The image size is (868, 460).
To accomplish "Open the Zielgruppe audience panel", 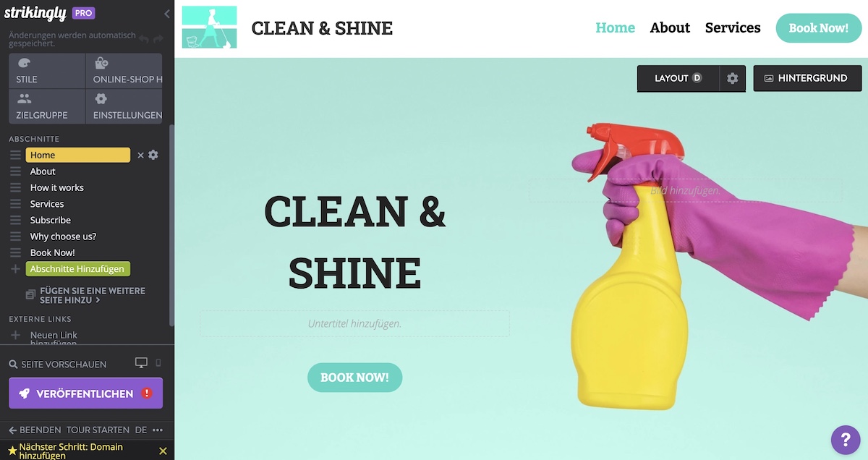I will point(47,106).
